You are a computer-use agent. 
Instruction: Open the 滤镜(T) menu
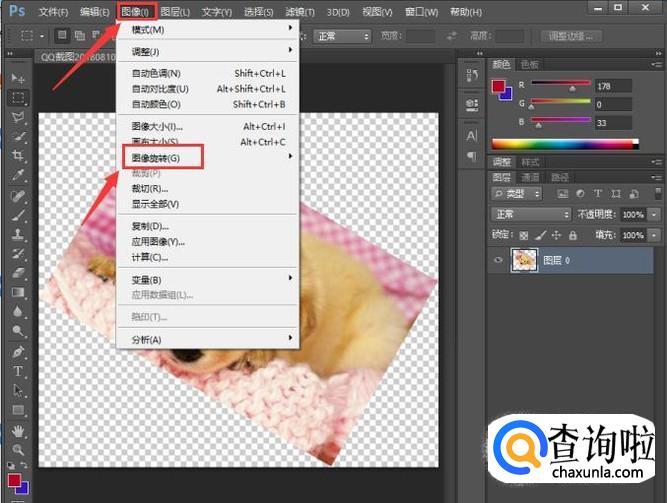(x=300, y=12)
